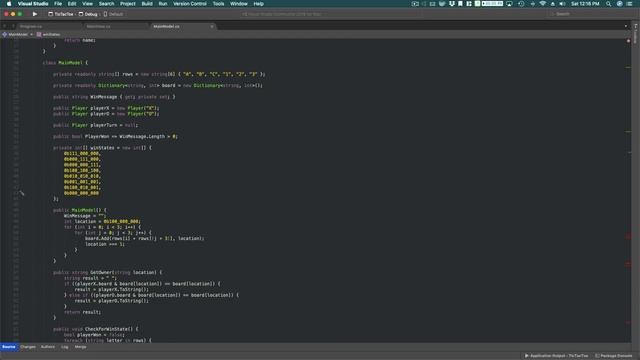Screen dimensions: 640x360
Task: Open the Notification Center list icon
Action: pyautogui.click(x=629, y=4)
